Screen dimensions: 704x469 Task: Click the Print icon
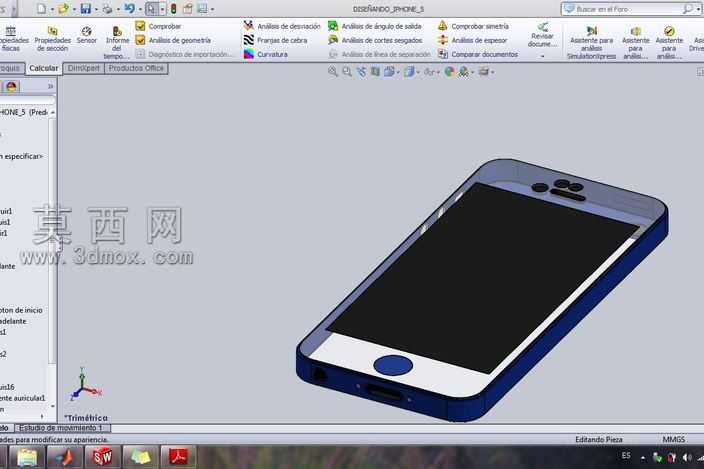tap(107, 8)
